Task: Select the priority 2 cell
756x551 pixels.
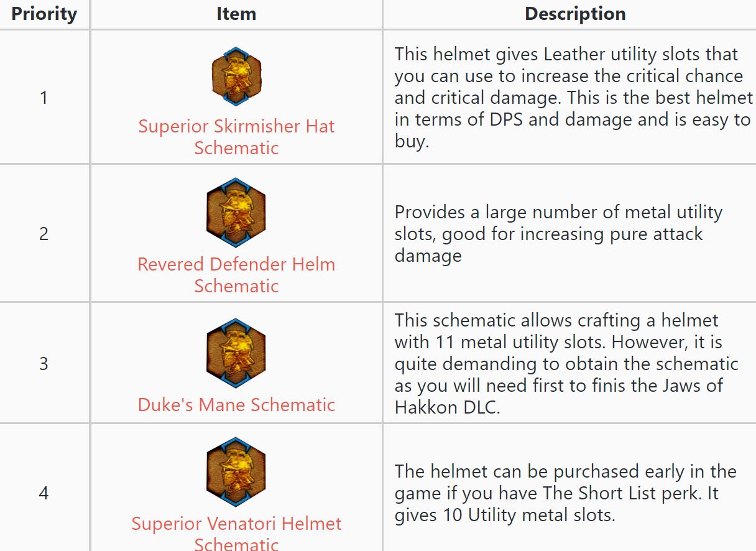Action: coord(44,234)
